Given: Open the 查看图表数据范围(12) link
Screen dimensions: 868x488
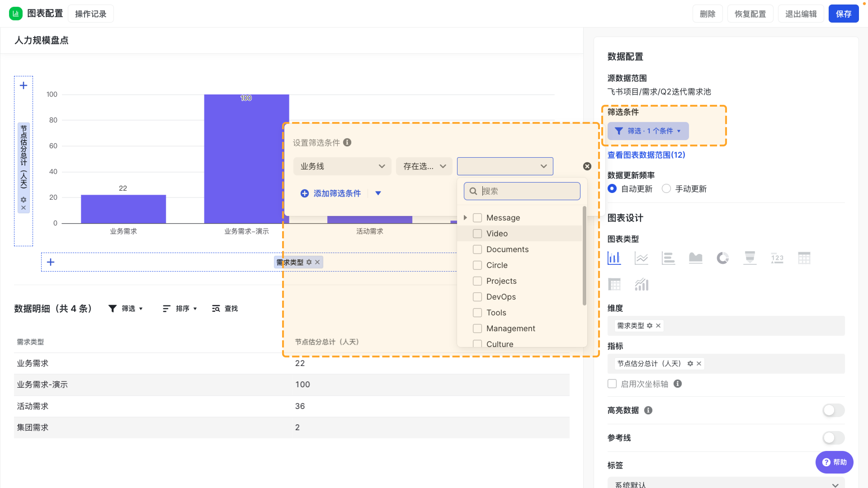Looking at the screenshot, I should [646, 155].
